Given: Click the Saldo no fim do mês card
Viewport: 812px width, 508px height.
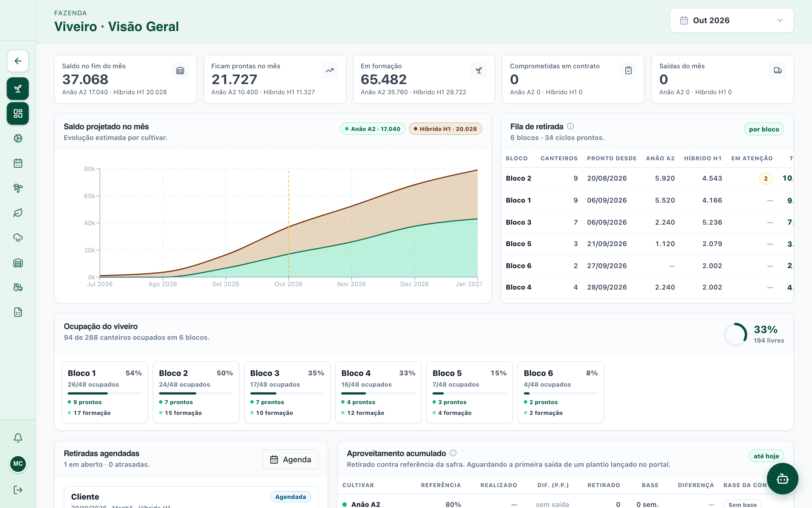Looking at the screenshot, I should point(125,79).
